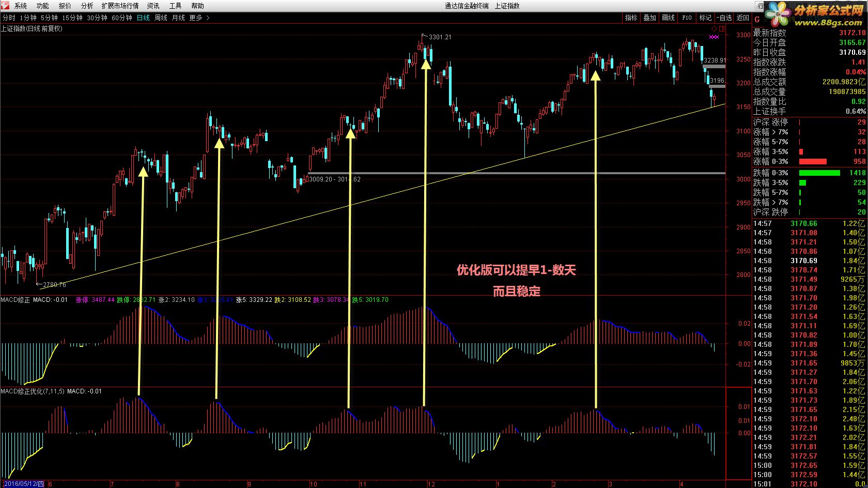Click the 昨日收盘 row
Image resolution: width=868 pixels, height=488 pixels.
[x=809, y=52]
